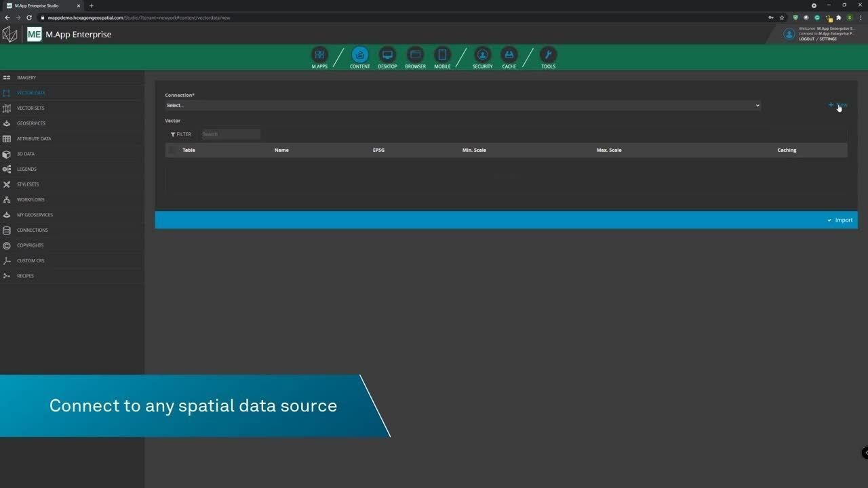868x488 pixels.
Task: Click the Attribute Data grid icon
Action: point(7,139)
